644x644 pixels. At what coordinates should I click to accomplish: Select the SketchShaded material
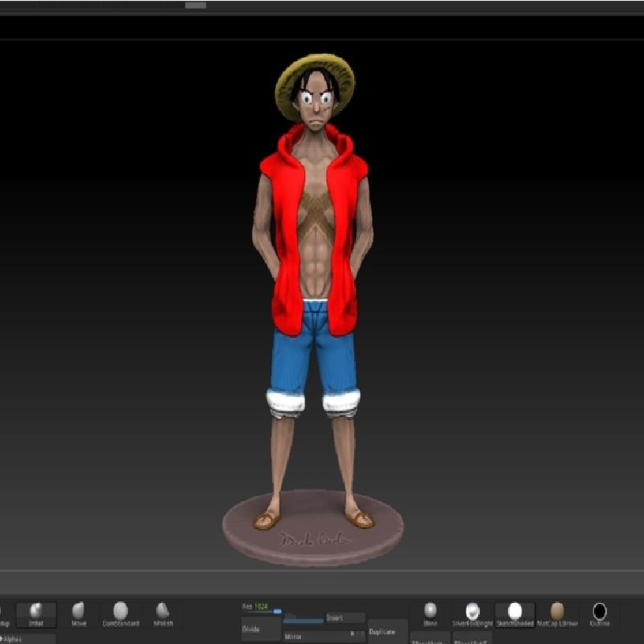[514, 614]
